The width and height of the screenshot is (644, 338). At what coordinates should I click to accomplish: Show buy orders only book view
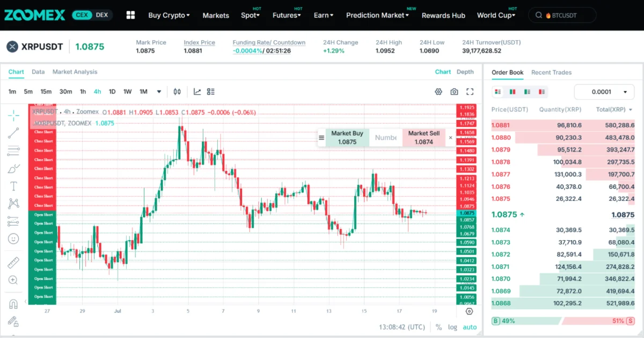[527, 92]
